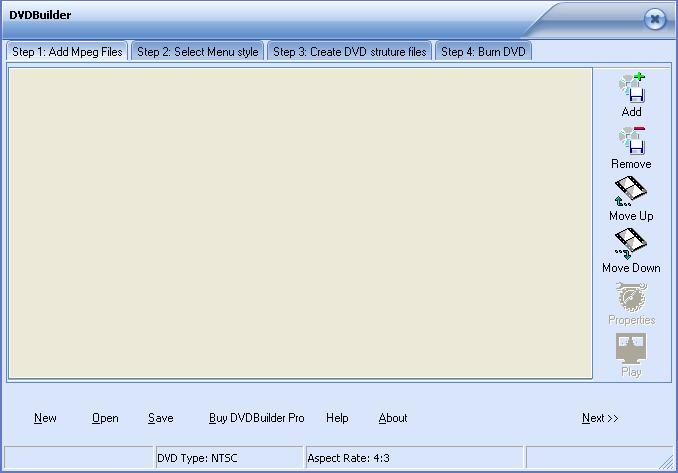Click the Open button
The height and width of the screenshot is (473, 678).
coord(105,418)
